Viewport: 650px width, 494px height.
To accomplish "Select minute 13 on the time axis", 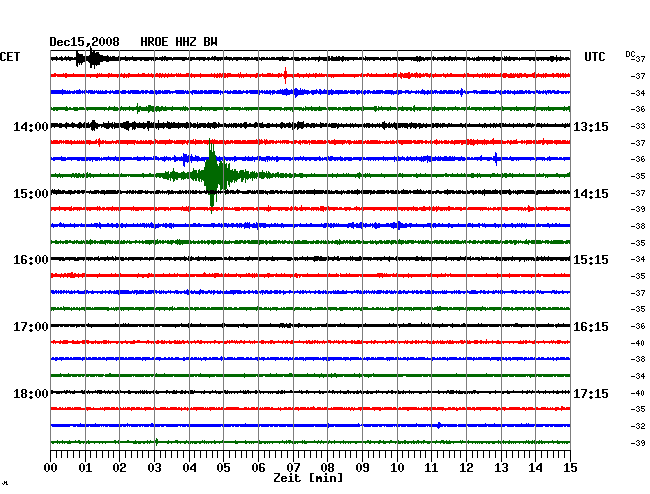I will point(501,468).
